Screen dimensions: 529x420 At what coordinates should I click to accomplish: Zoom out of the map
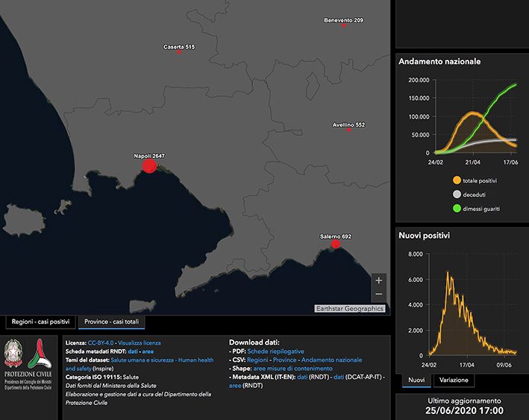[379, 294]
